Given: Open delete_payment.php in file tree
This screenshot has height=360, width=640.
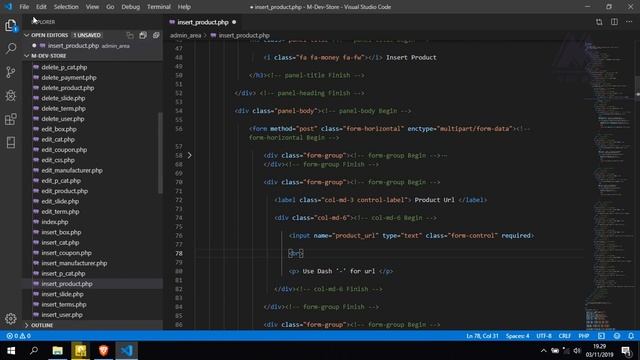Looking at the screenshot, I should [x=93, y=78].
